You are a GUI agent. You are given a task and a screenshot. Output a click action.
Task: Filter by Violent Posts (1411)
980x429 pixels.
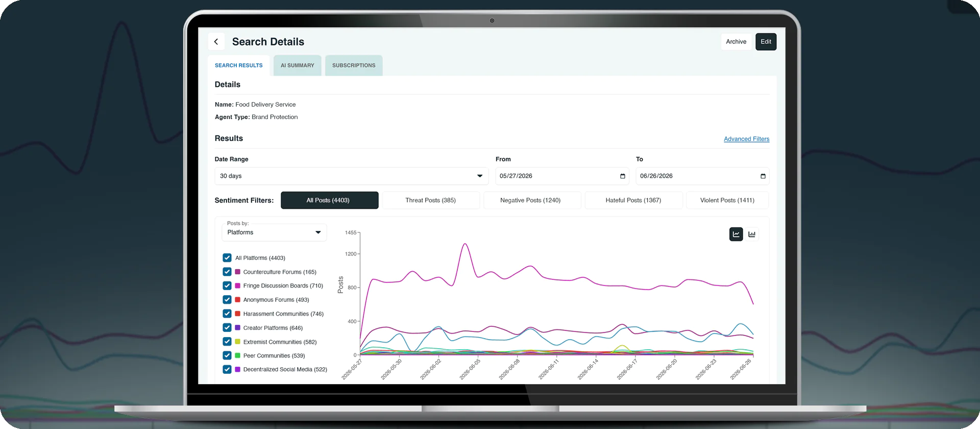pos(727,200)
